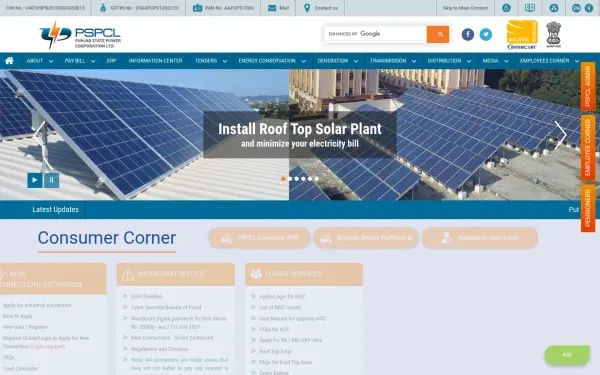Click the PSPCL logo
This screenshot has width=600, height=375.
coord(80,34)
